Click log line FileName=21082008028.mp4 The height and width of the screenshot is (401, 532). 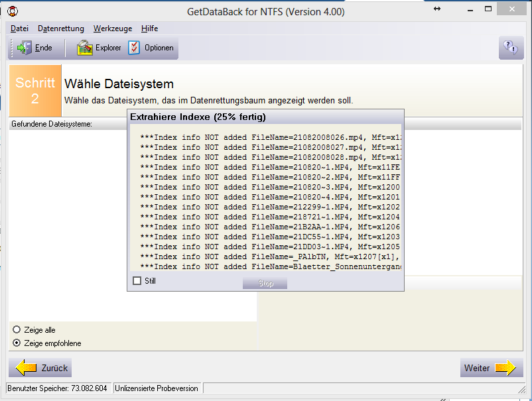click(x=271, y=157)
